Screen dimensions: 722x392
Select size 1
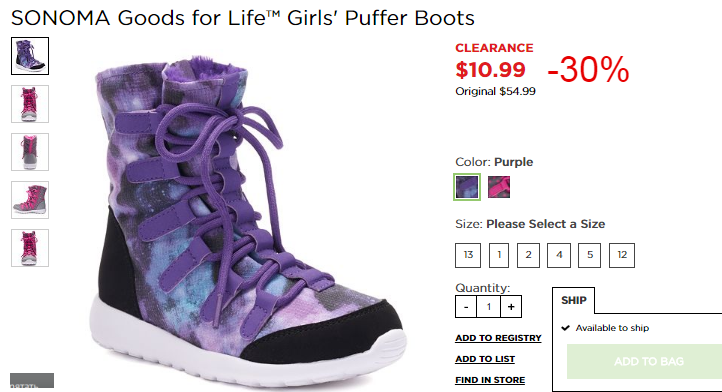(499, 255)
